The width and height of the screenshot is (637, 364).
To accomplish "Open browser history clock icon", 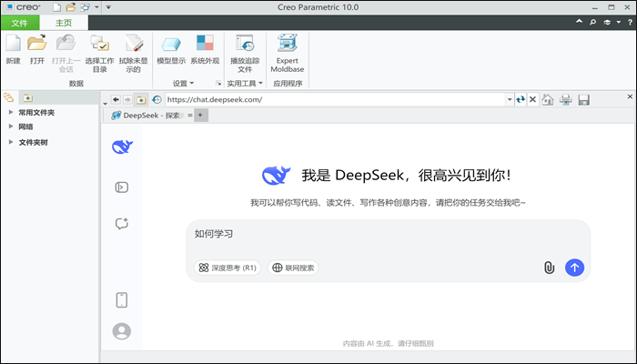I will coord(157,99).
